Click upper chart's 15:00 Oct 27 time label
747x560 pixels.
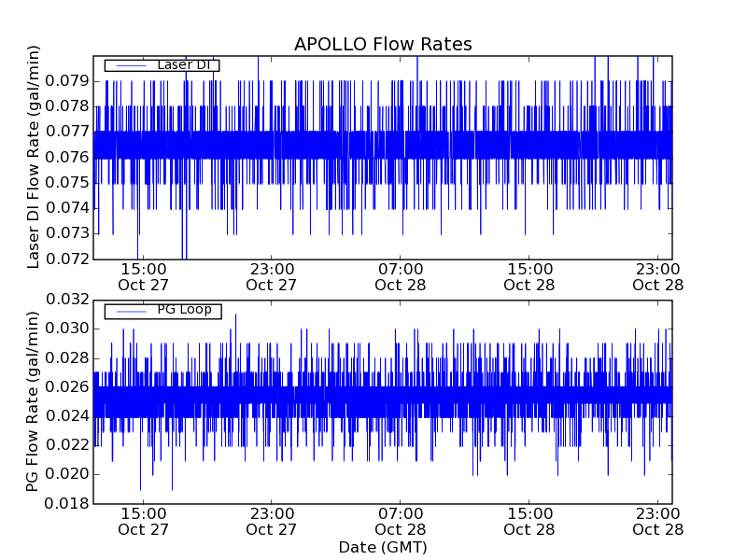click(143, 275)
